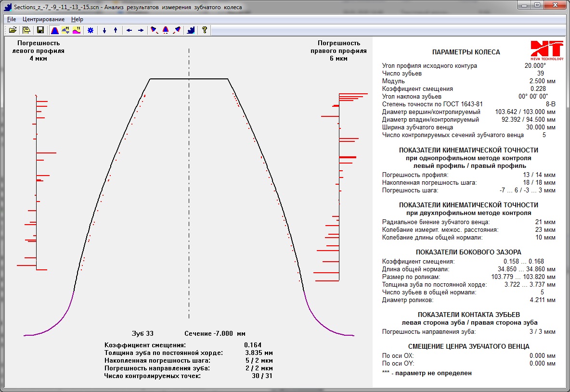This screenshot has width=570, height=392.
Task: Click the 'Сечение -7.000 мм' label
Action: [215, 333]
